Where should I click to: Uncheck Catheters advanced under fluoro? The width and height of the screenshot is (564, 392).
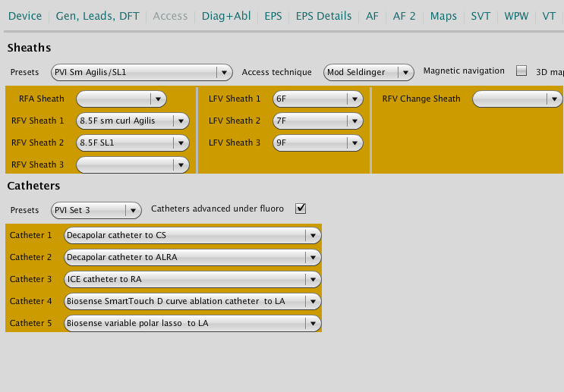click(301, 209)
